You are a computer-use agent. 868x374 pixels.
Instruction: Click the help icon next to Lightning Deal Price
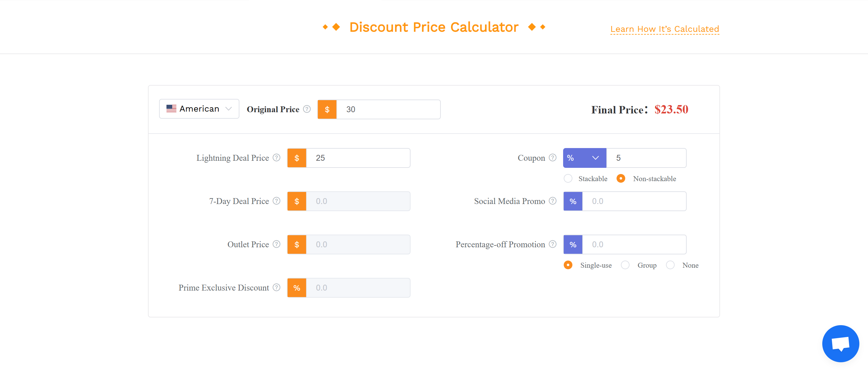click(x=276, y=158)
